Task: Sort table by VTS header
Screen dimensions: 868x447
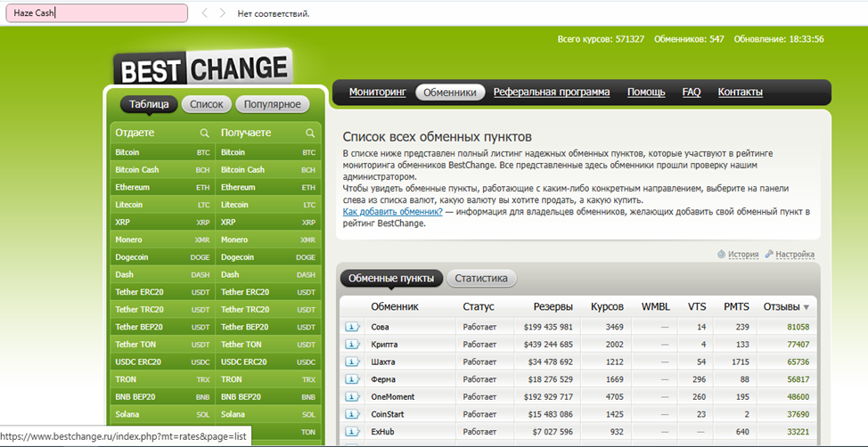Action: (697, 306)
